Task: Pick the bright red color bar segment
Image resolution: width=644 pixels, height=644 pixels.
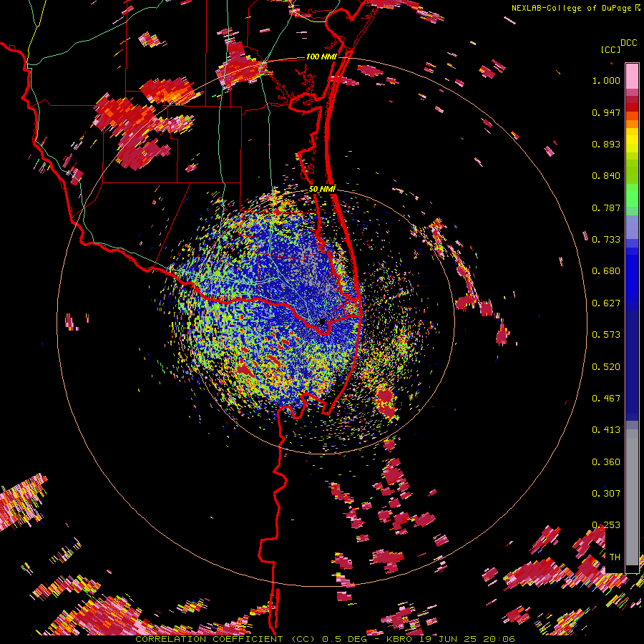Action: pos(632,107)
